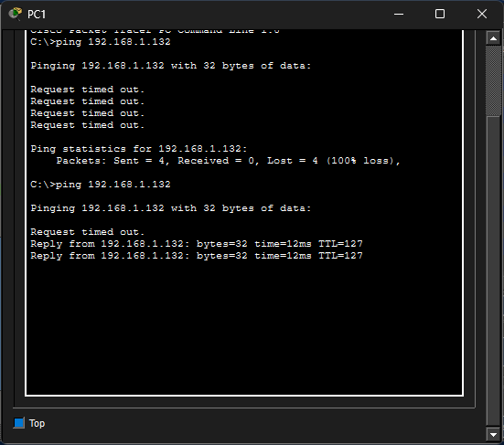The height and width of the screenshot is (445, 504).
Task: Click the first 'C:\>ping 192.168.1.132' command line
Action: click(x=101, y=42)
